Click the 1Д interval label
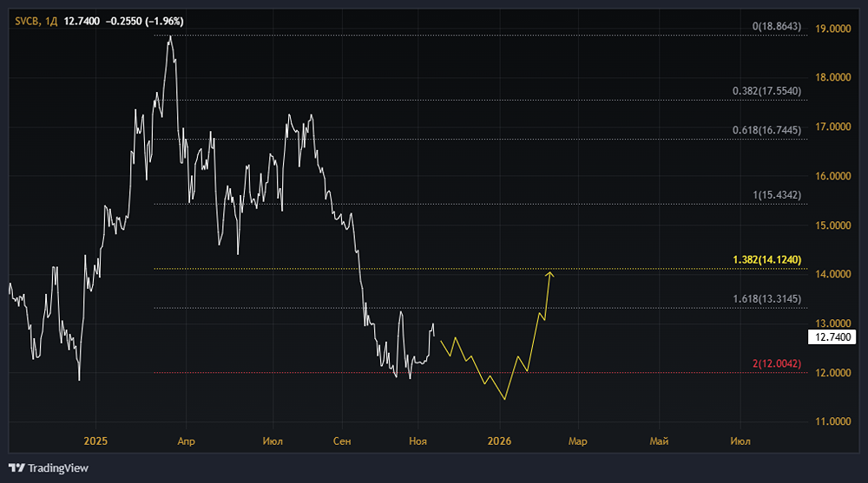 (x=51, y=22)
